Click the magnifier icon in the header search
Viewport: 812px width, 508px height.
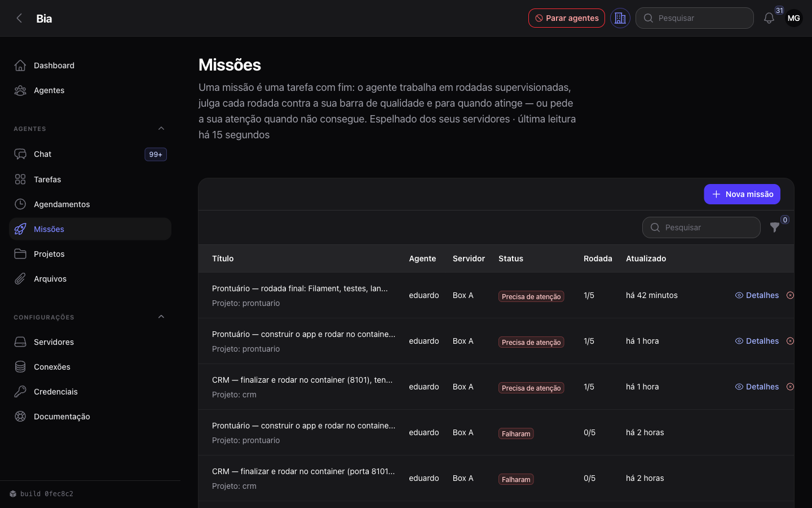[x=648, y=18]
